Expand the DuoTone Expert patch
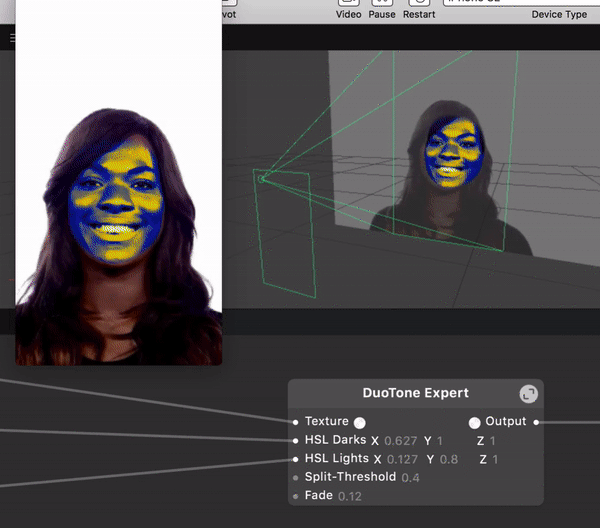The width and height of the screenshot is (600, 528). tap(528, 394)
